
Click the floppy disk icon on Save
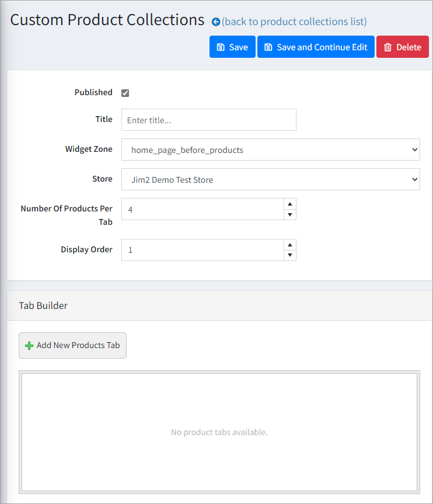[221, 47]
